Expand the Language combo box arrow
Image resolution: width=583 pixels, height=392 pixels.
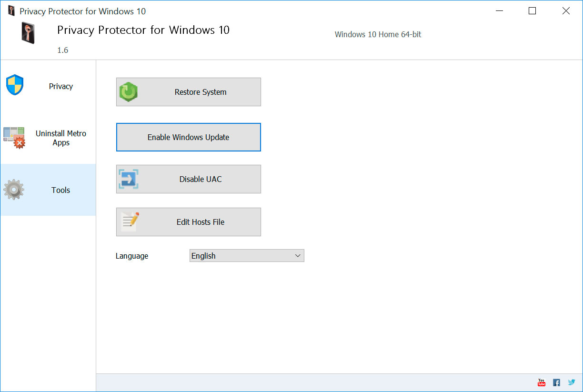point(298,256)
